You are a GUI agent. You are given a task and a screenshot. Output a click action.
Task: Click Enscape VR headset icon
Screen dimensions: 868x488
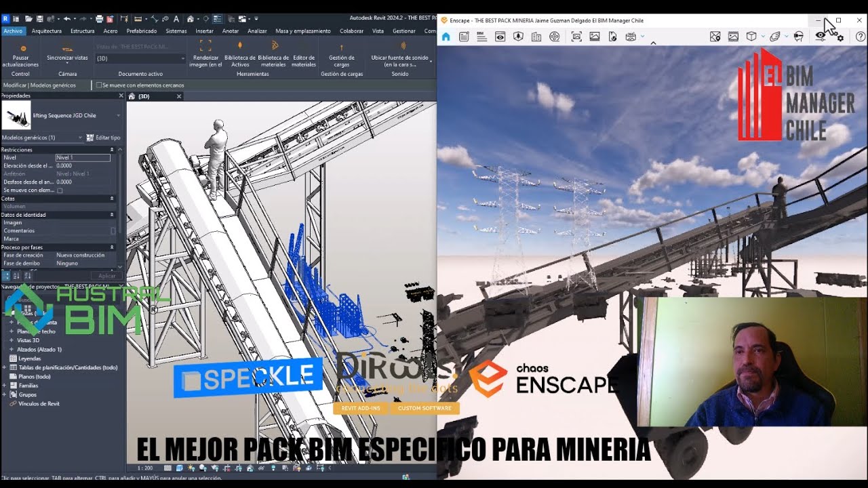click(x=798, y=37)
